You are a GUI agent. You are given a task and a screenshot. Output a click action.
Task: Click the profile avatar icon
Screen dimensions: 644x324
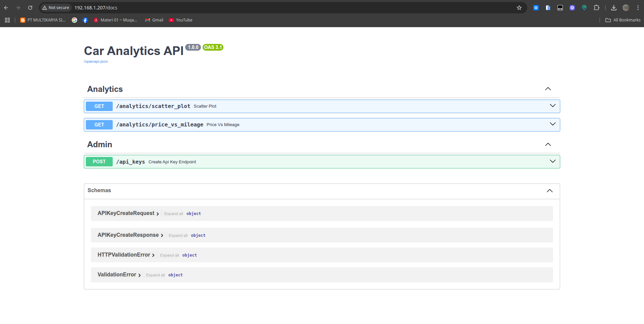click(x=626, y=8)
